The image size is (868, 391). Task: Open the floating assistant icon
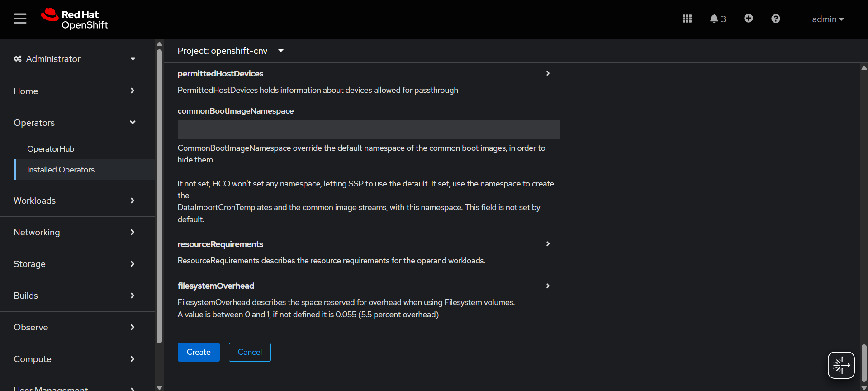pos(840,365)
